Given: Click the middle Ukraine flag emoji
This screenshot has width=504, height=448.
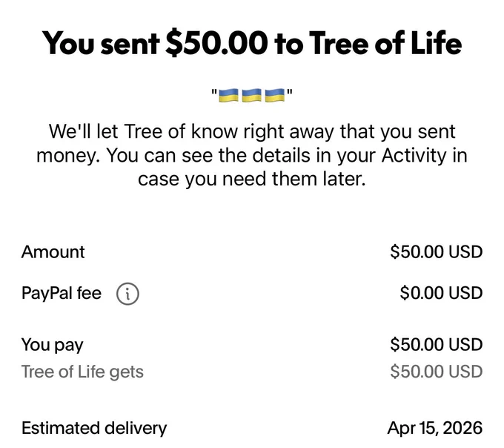Looking at the screenshot, I should [x=252, y=95].
